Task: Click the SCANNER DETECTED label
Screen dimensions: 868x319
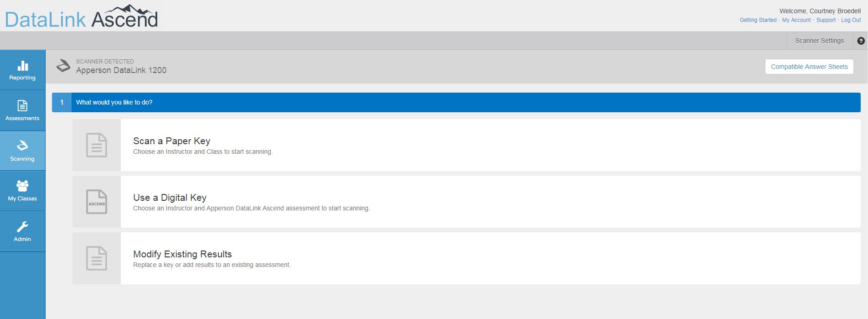Action: pos(105,62)
